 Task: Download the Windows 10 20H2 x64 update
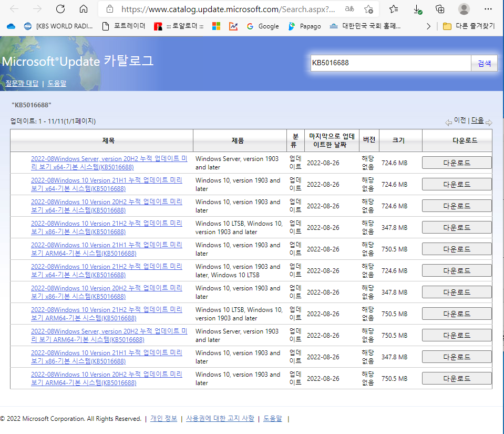457,206
